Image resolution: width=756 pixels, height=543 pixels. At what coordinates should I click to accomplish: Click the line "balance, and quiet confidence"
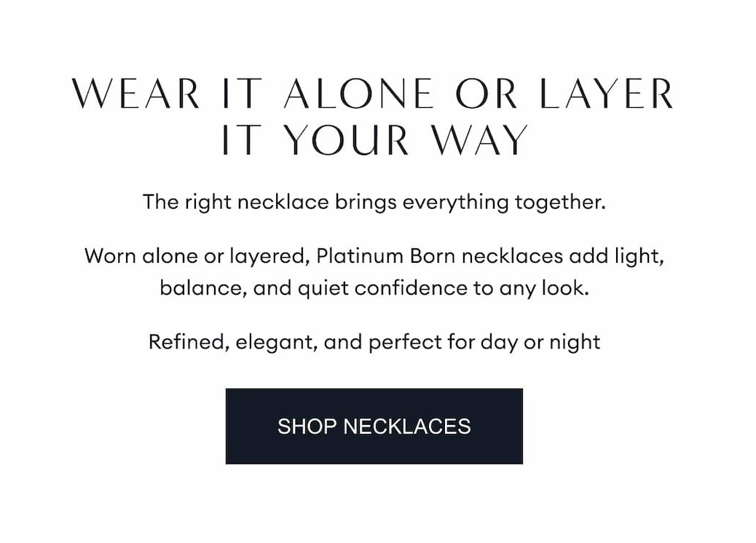point(374,288)
